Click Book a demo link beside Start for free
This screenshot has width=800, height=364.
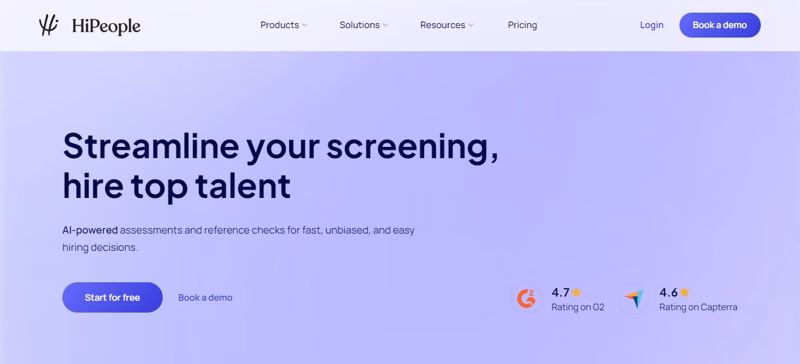click(205, 298)
